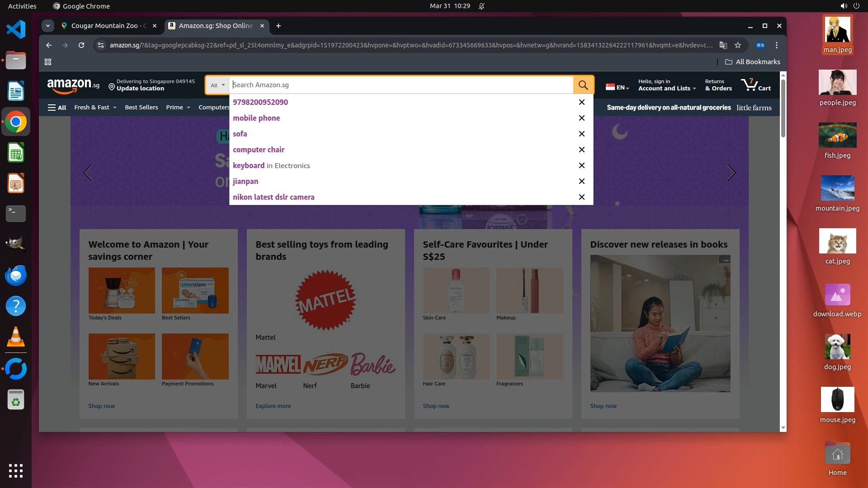868x488 pixels.
Task: Expand the EN language selector
Action: (618, 87)
